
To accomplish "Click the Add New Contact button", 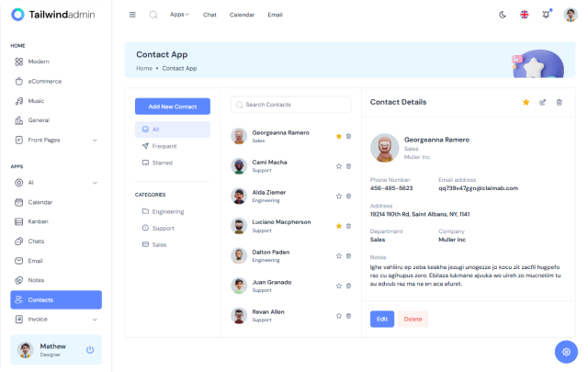I will tap(172, 107).
